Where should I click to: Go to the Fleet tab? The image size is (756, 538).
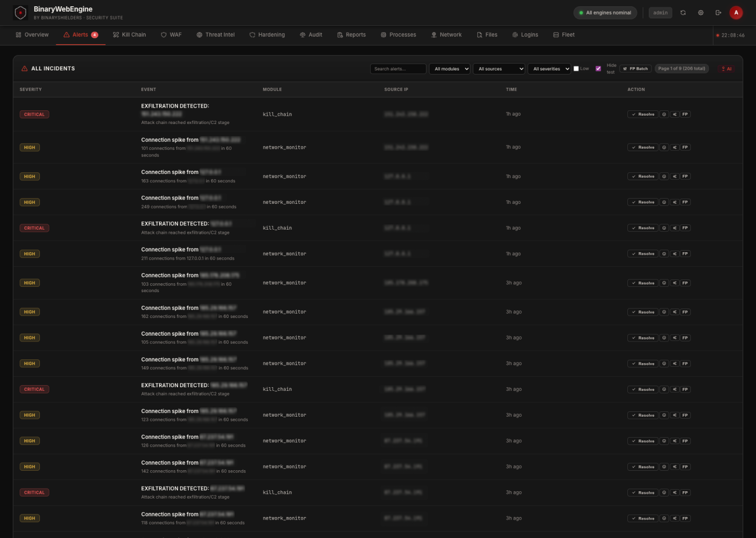pos(564,35)
